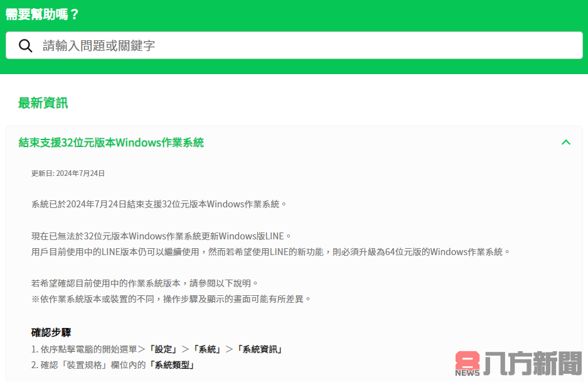Image resolution: width=588 pixels, height=382 pixels.
Task: Click the bold 「系統」 text in step 1
Action: (207, 349)
